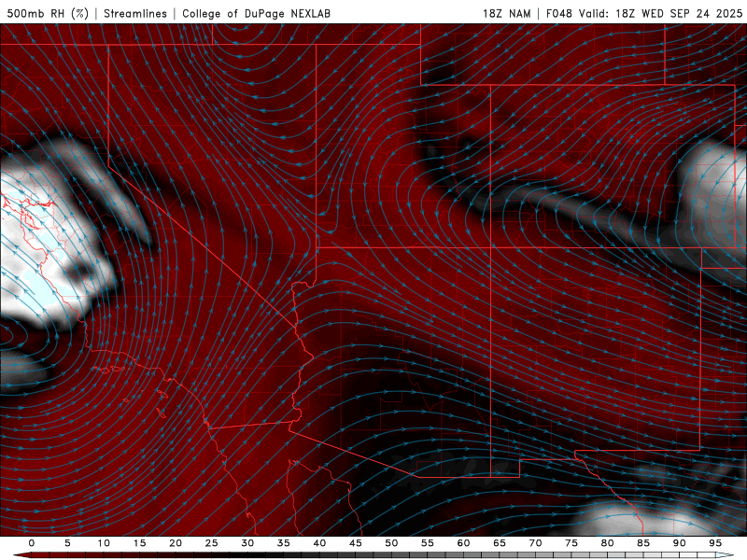Image resolution: width=747 pixels, height=560 pixels.
Task: Click colorbar label "75"
Action: 571,543
